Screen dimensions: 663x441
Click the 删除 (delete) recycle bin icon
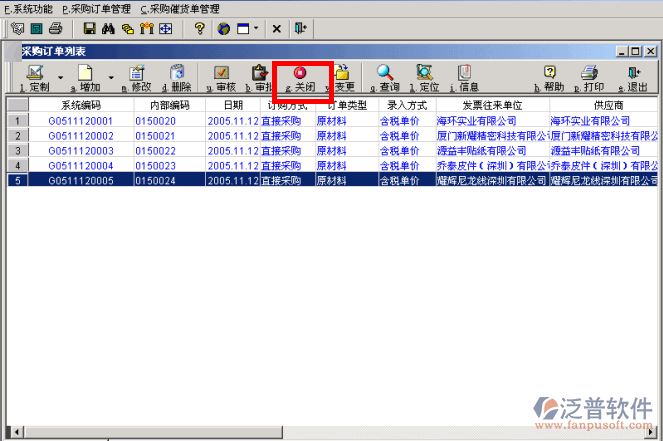pos(177,73)
